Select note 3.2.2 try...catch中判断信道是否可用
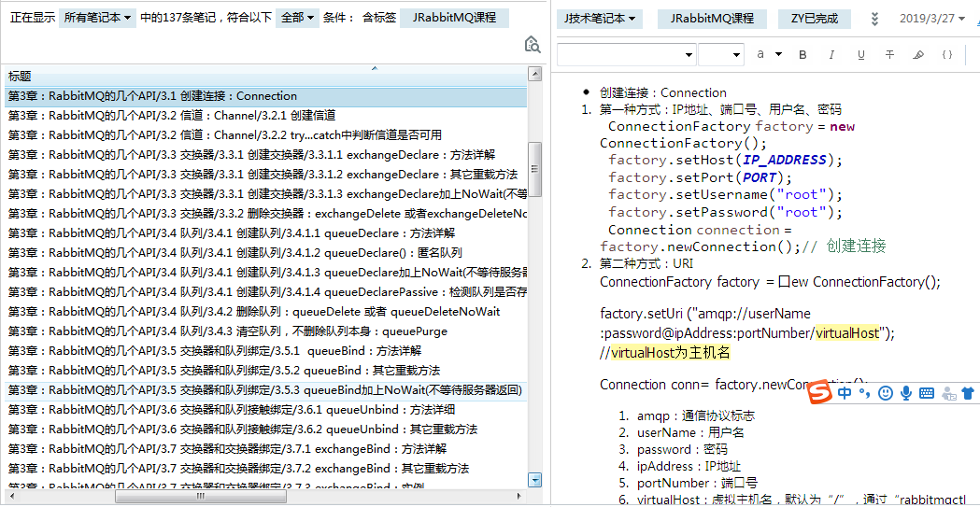980x507 pixels. point(266,134)
